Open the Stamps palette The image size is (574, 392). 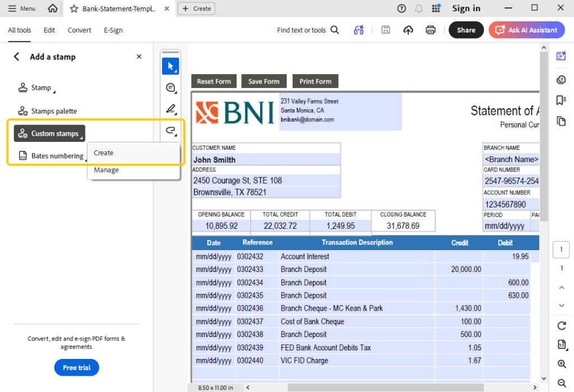point(48,111)
